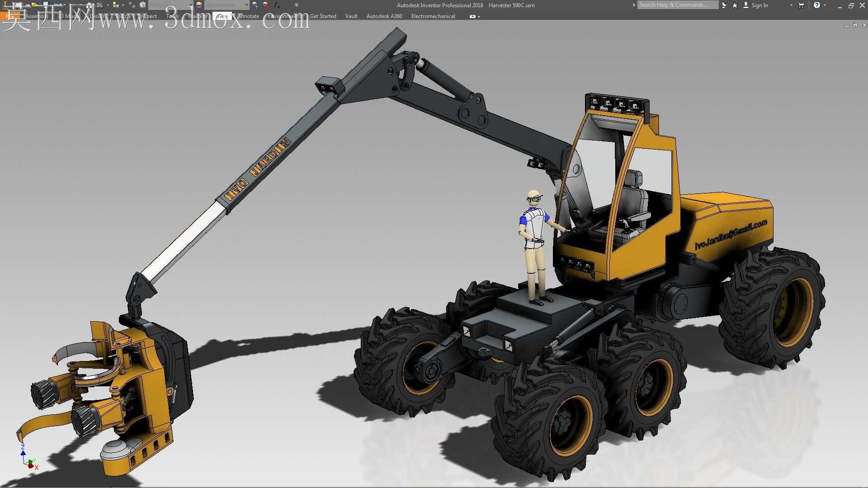
Task: Open the Assemble ribbon tab
Action: [37, 16]
